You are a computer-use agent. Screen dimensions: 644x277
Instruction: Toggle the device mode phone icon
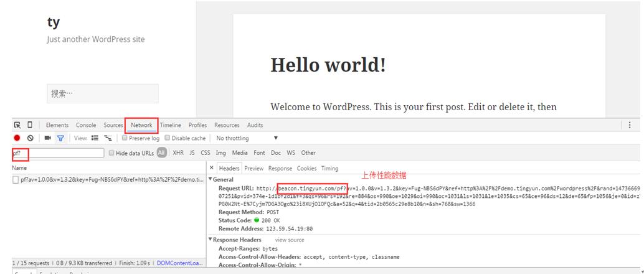[x=29, y=125]
